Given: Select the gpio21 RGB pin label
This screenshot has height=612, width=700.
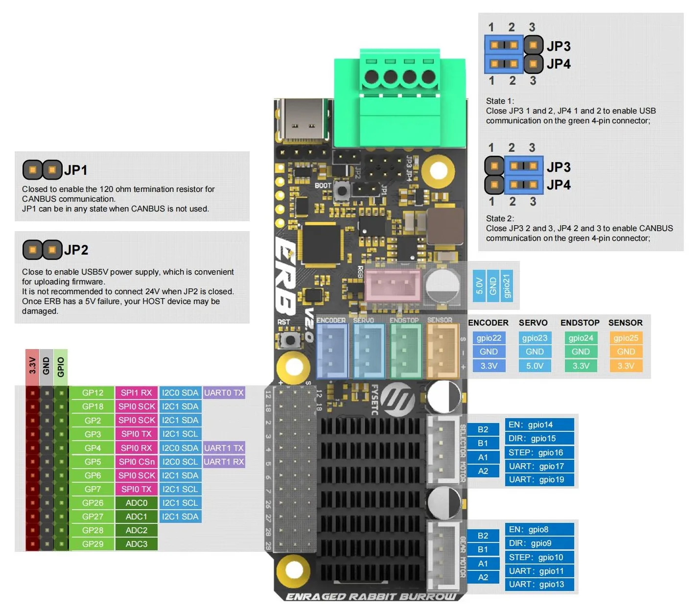Looking at the screenshot, I should pyautogui.click(x=507, y=286).
